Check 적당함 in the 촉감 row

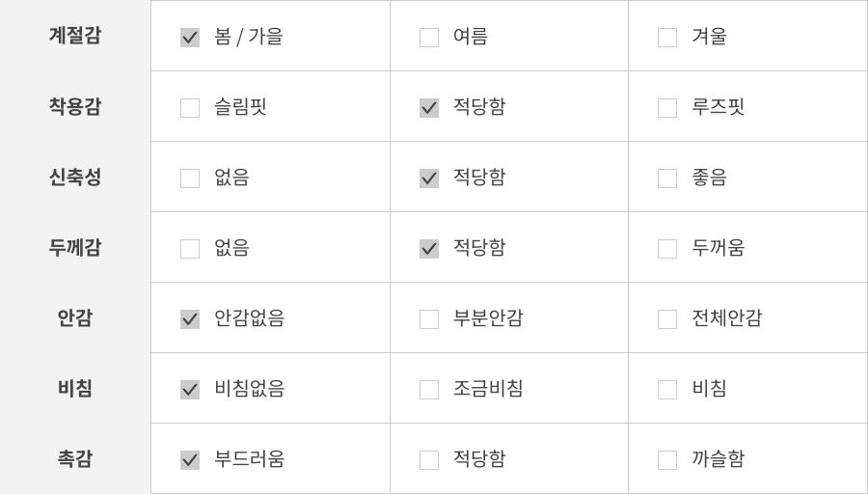click(429, 460)
